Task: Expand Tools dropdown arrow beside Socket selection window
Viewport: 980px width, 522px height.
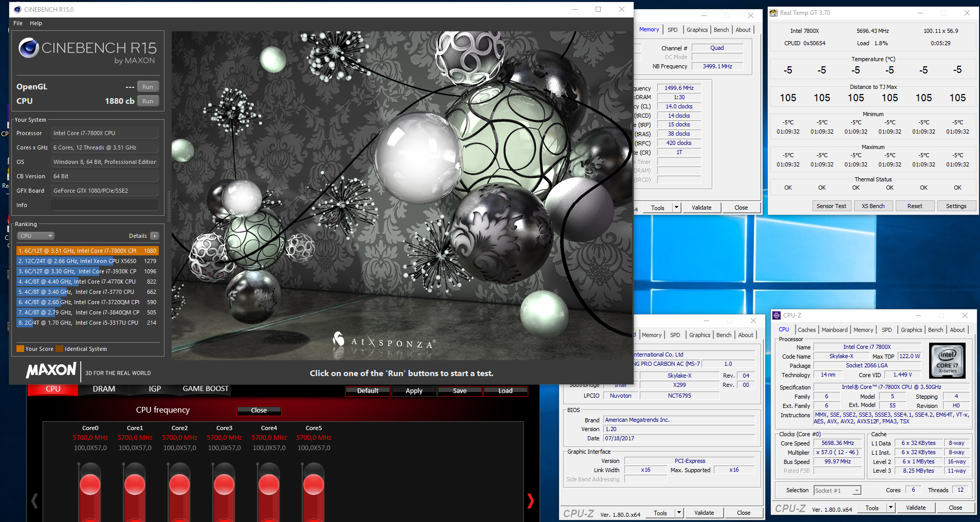Action: point(891,508)
